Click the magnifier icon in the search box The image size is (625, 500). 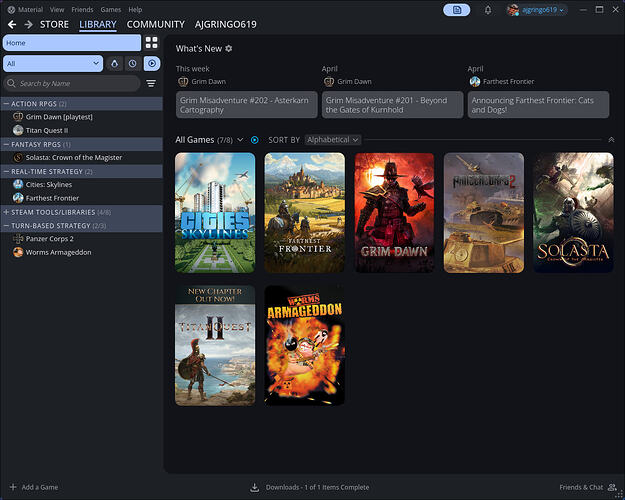[x=11, y=83]
